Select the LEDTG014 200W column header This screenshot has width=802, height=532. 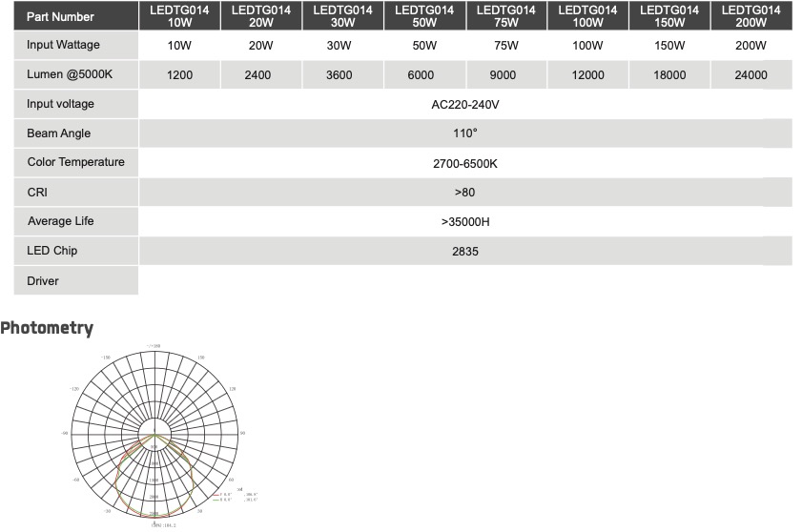(751, 16)
